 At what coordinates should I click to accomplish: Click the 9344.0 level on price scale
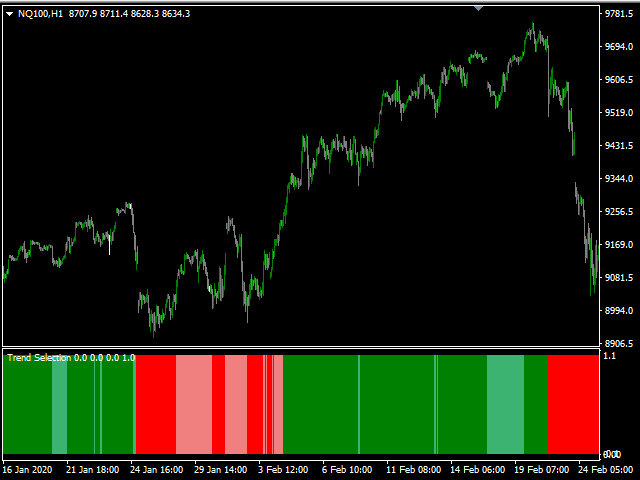(x=620, y=179)
